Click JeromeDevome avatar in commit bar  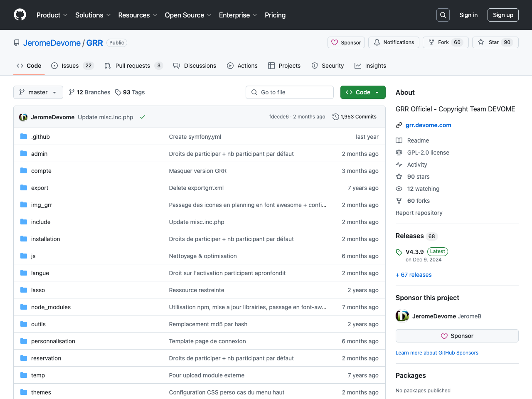pos(23,117)
